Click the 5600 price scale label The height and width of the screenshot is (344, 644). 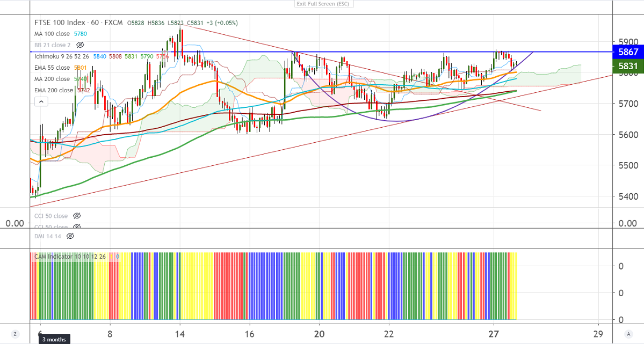pos(628,135)
